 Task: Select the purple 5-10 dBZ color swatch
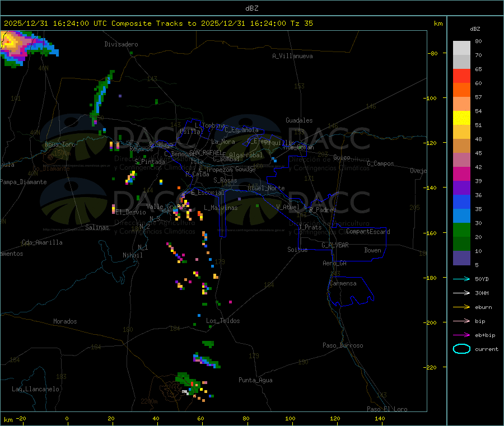point(461,258)
